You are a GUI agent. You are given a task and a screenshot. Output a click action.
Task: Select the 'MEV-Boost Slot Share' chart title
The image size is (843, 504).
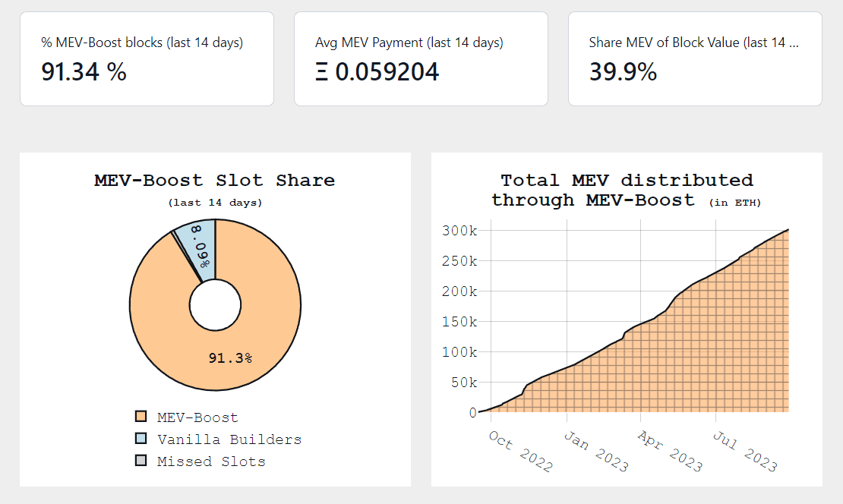coord(214,181)
